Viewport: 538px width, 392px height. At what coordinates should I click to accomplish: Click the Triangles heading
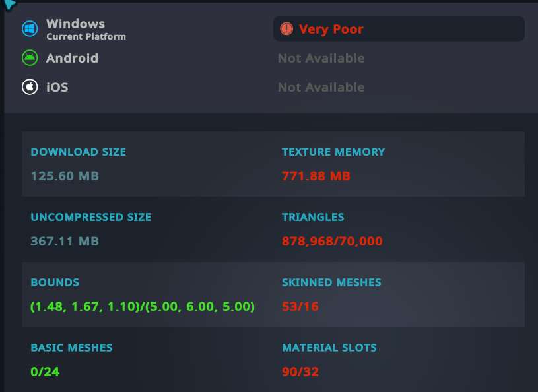point(313,217)
